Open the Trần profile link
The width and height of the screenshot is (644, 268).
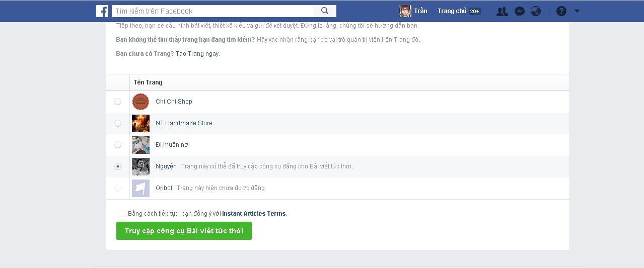coord(420,11)
